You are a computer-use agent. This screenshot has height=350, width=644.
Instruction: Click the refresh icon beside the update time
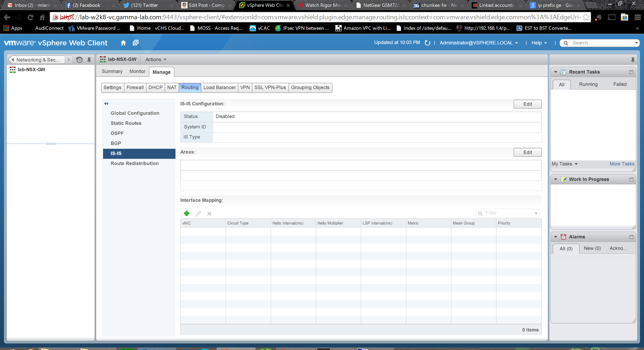pyautogui.click(x=427, y=43)
